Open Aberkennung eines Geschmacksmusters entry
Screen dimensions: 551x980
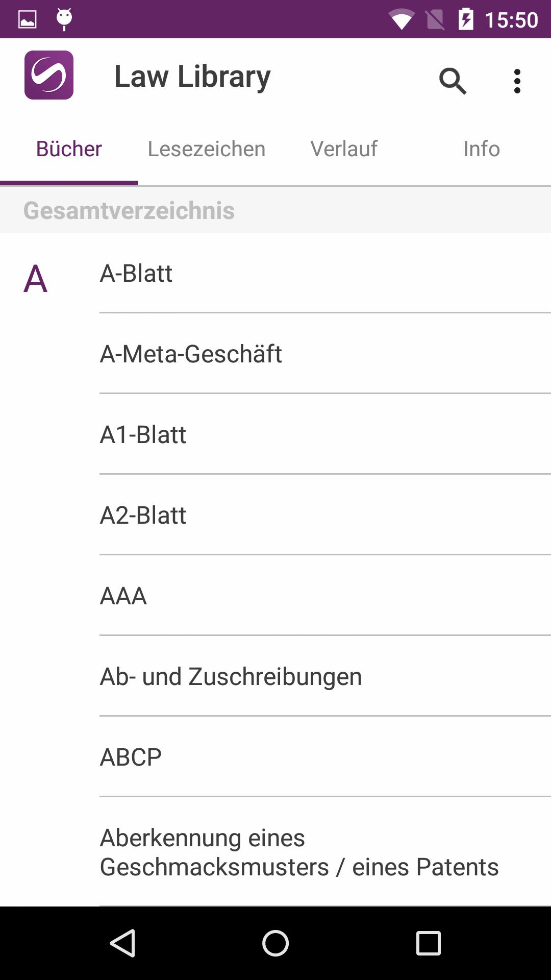click(325, 852)
